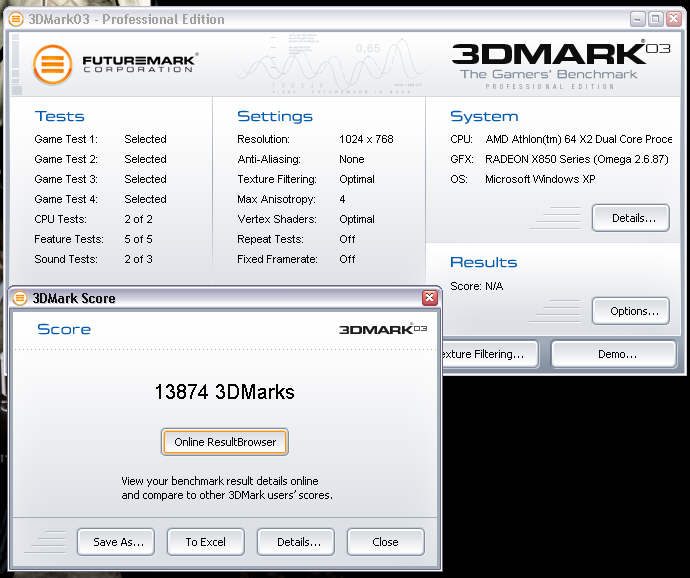Export score To Excel
This screenshot has height=578, width=690.
(206, 542)
